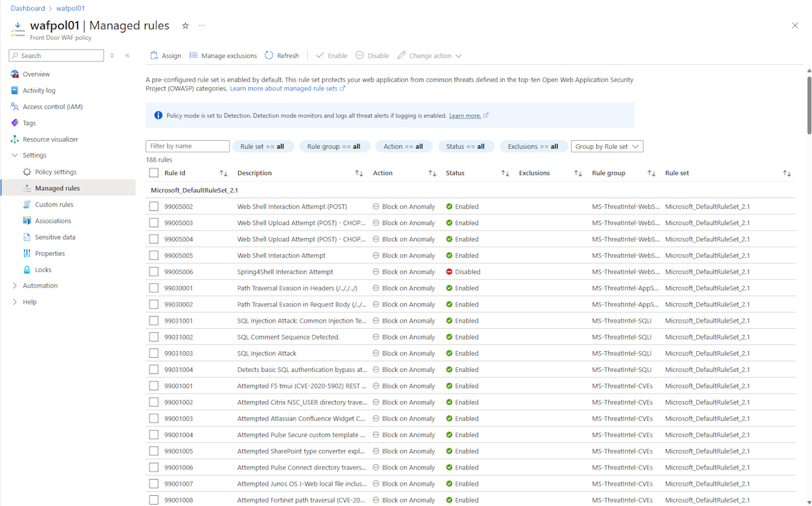Open Properties in sidebar
Image resolution: width=812 pixels, height=506 pixels.
click(50, 254)
